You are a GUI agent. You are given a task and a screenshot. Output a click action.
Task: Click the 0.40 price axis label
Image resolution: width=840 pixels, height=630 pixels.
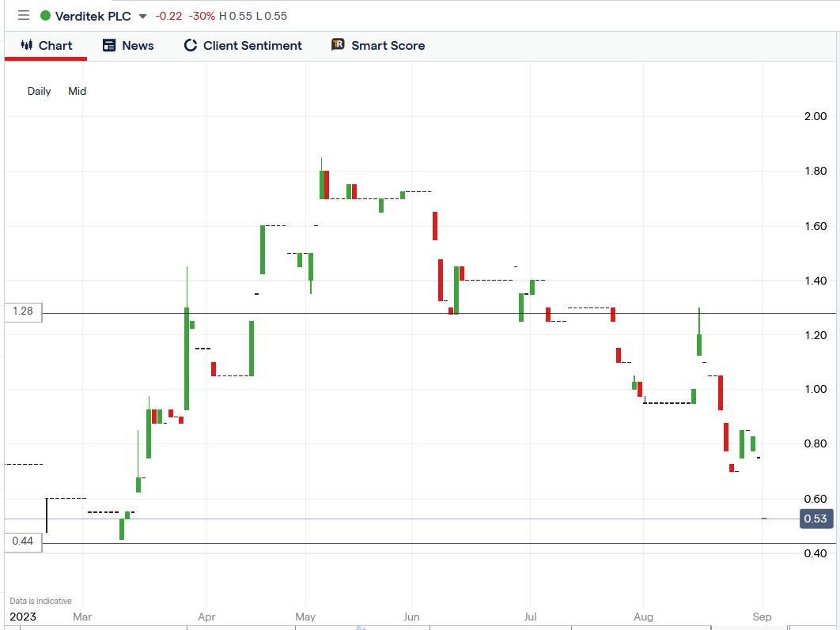coord(815,553)
